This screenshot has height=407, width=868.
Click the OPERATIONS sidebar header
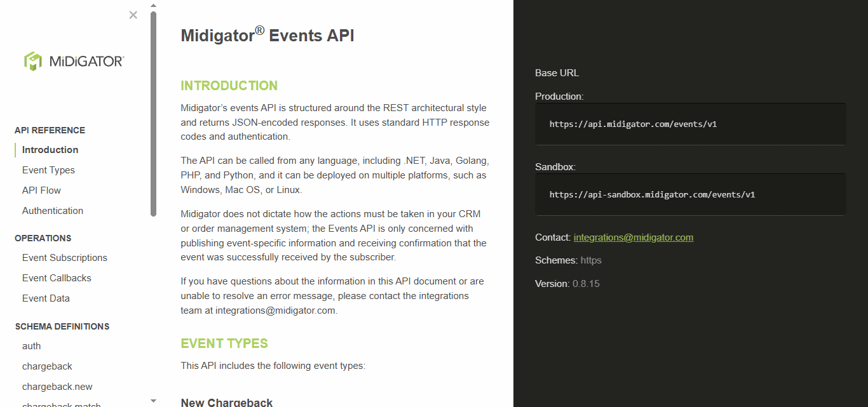(x=43, y=238)
